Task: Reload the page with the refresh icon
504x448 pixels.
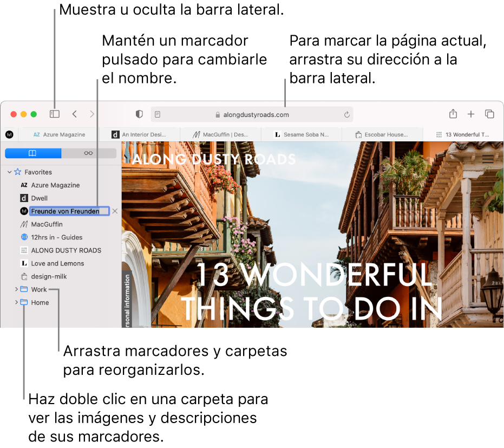Action: 346,114
